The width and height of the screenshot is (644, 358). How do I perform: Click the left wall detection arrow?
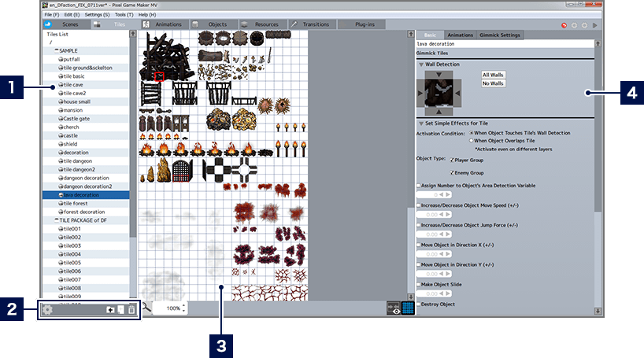coord(420,93)
